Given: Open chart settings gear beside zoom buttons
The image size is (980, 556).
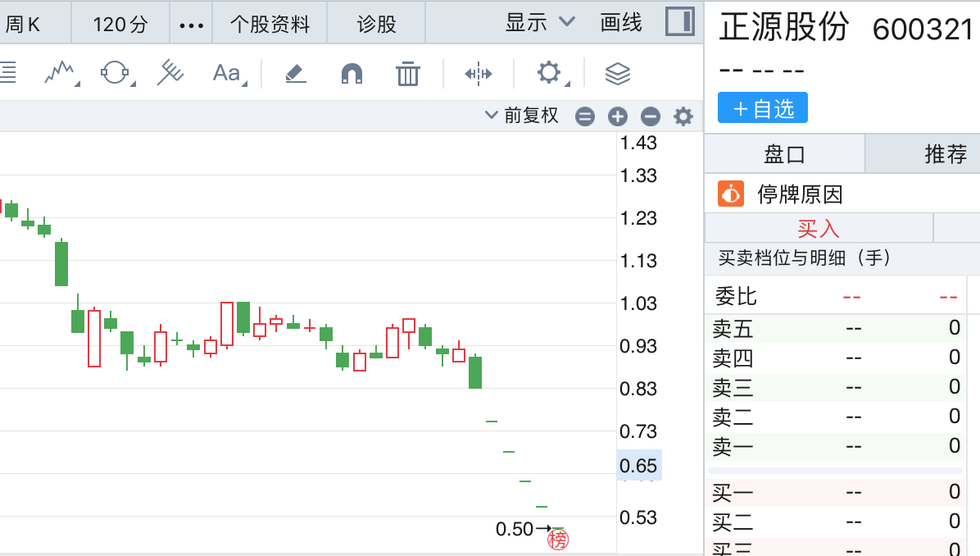Looking at the screenshot, I should [x=683, y=116].
